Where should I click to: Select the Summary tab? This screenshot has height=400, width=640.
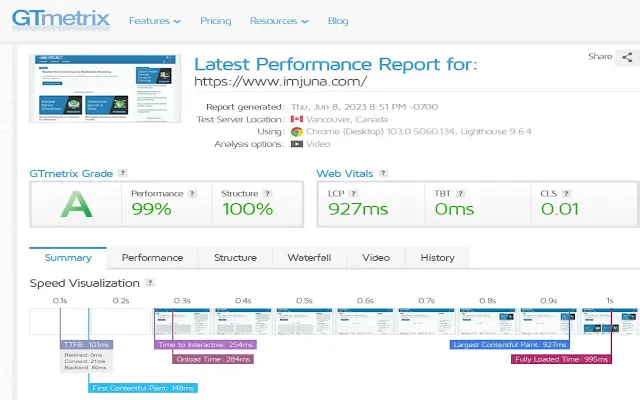point(68,258)
